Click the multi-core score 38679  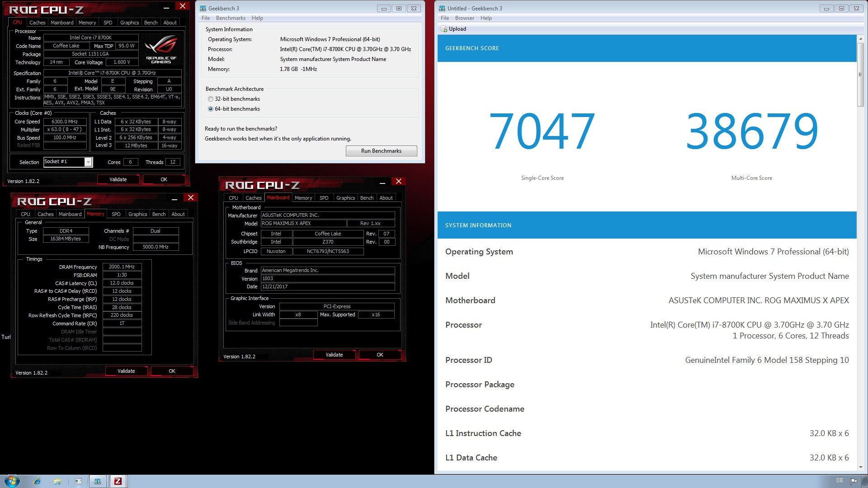click(x=752, y=131)
